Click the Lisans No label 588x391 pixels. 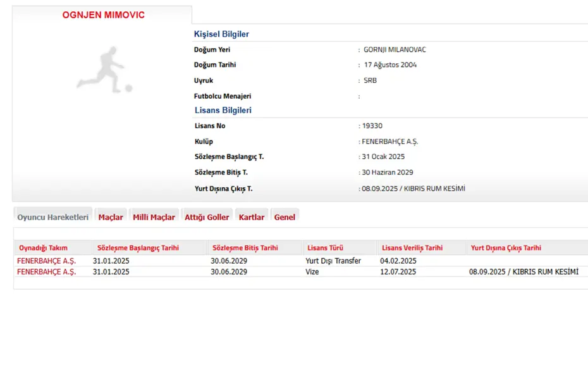pyautogui.click(x=210, y=126)
